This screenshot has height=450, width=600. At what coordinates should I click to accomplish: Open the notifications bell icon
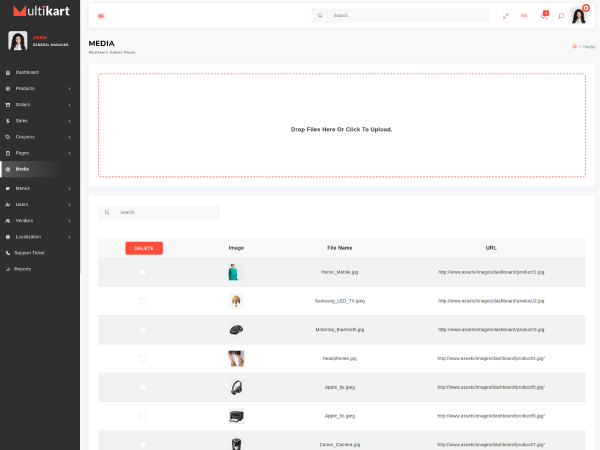[544, 16]
